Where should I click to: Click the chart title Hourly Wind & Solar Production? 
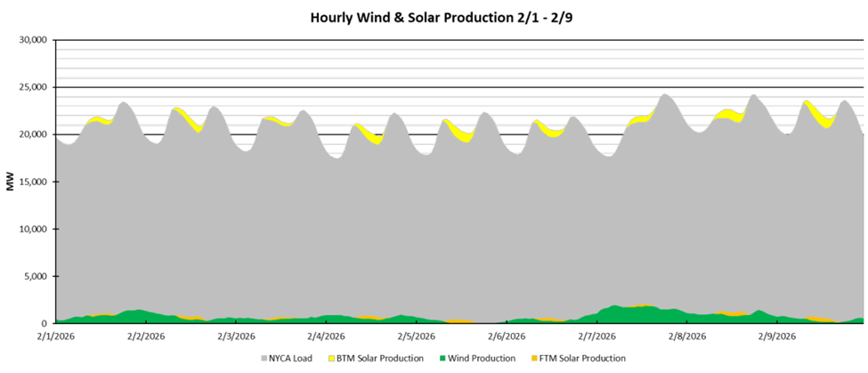point(433,17)
